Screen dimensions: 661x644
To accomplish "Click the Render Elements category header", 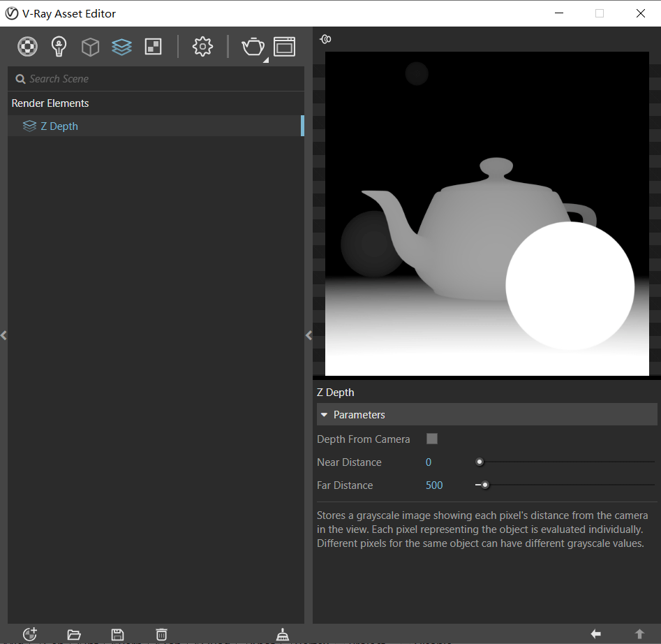I will [x=50, y=103].
